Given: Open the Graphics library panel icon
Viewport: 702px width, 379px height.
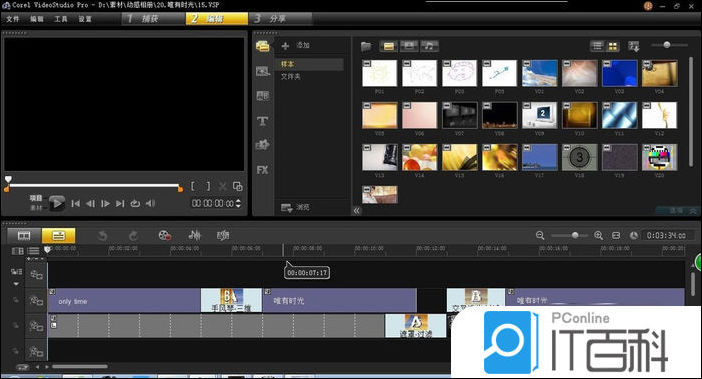Looking at the screenshot, I should click(x=263, y=145).
